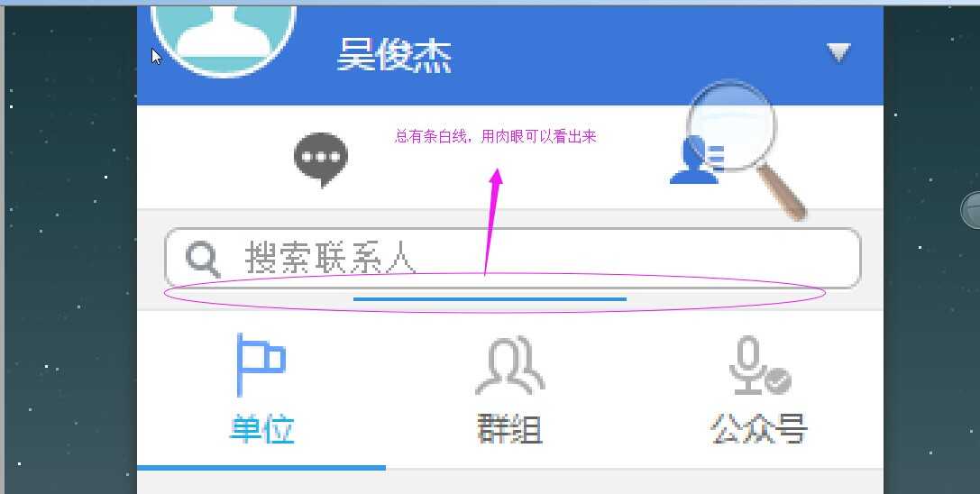Screen dimensions: 980x494
Task: Click the partial round icon at right edge
Action: [970, 209]
